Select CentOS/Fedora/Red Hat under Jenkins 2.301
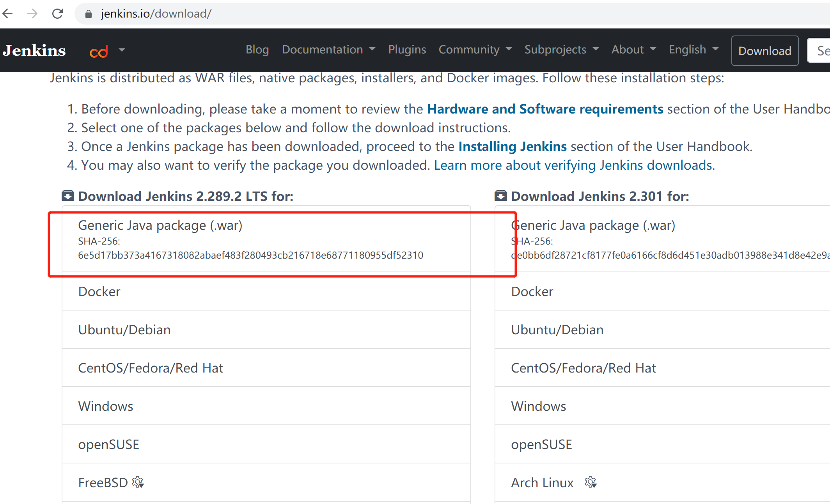The height and width of the screenshot is (504, 830). tap(663, 368)
